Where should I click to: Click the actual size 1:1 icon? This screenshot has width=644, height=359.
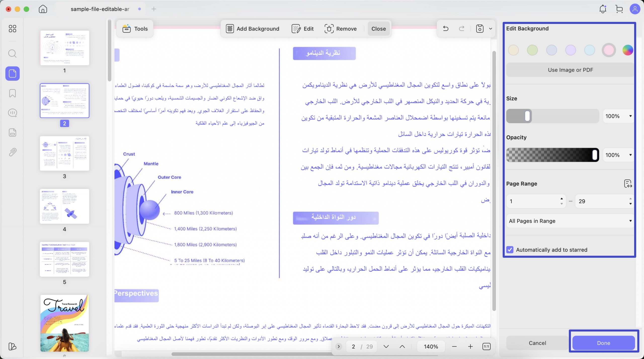pos(487,346)
